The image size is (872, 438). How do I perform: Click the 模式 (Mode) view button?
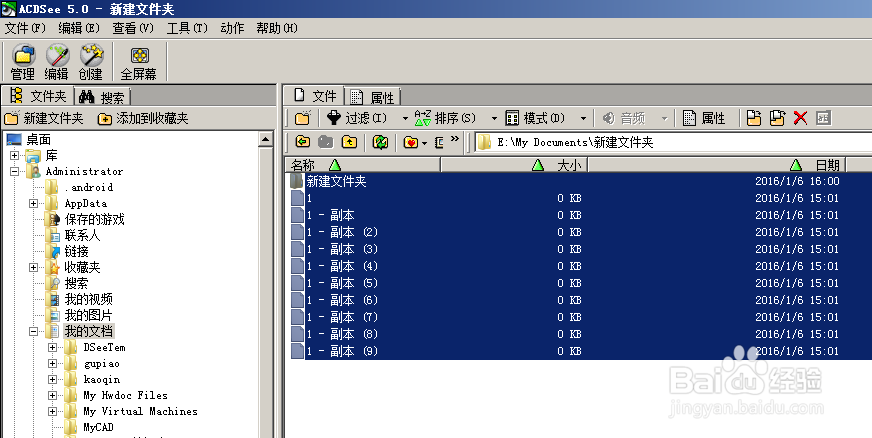(535, 118)
